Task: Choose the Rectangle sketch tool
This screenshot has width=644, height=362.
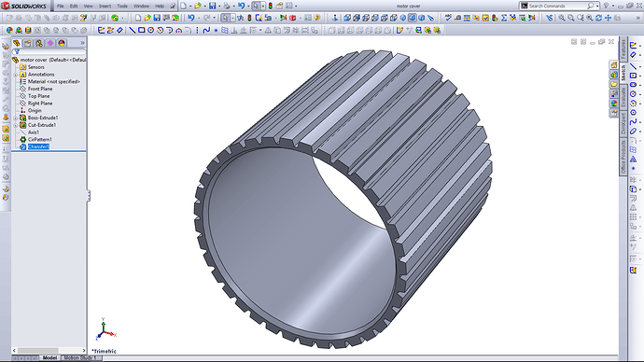Action: pos(142,31)
